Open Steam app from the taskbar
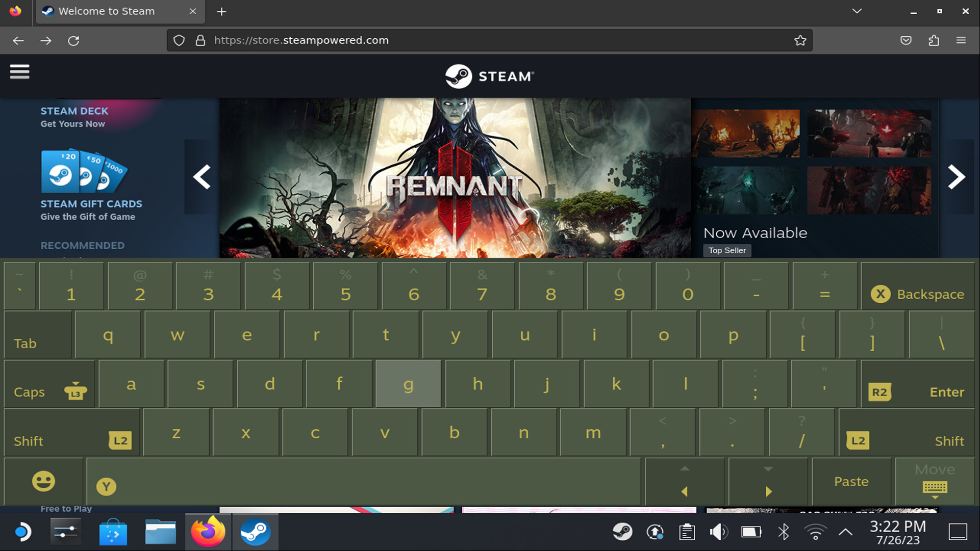This screenshot has width=980, height=551. (x=255, y=532)
